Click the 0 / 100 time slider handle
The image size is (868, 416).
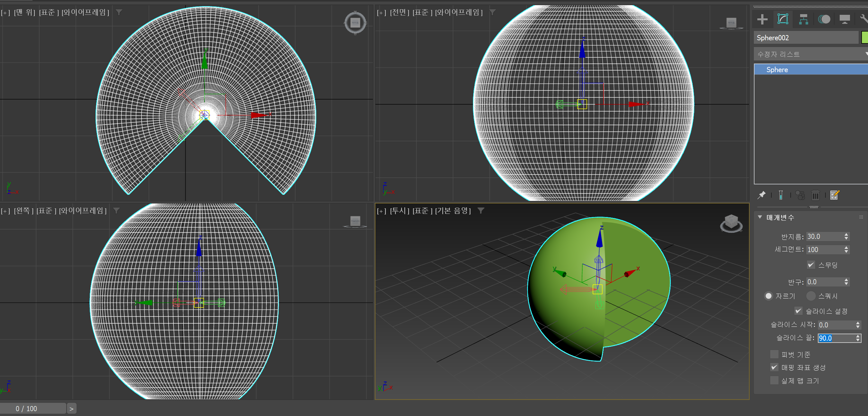[x=33, y=409]
